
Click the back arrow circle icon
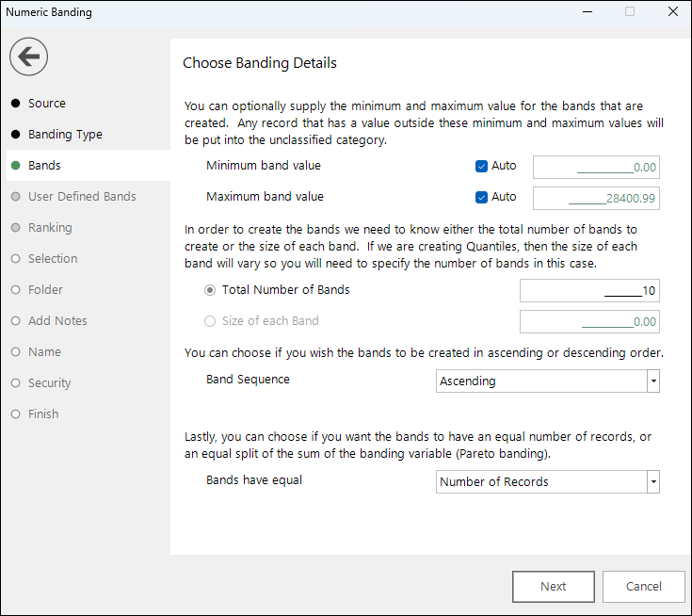click(x=28, y=57)
